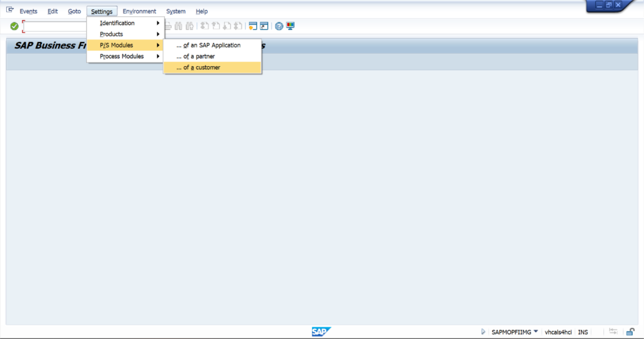The width and height of the screenshot is (644, 339).
Task: Click the padlock icon in status bar
Action: pos(630,332)
